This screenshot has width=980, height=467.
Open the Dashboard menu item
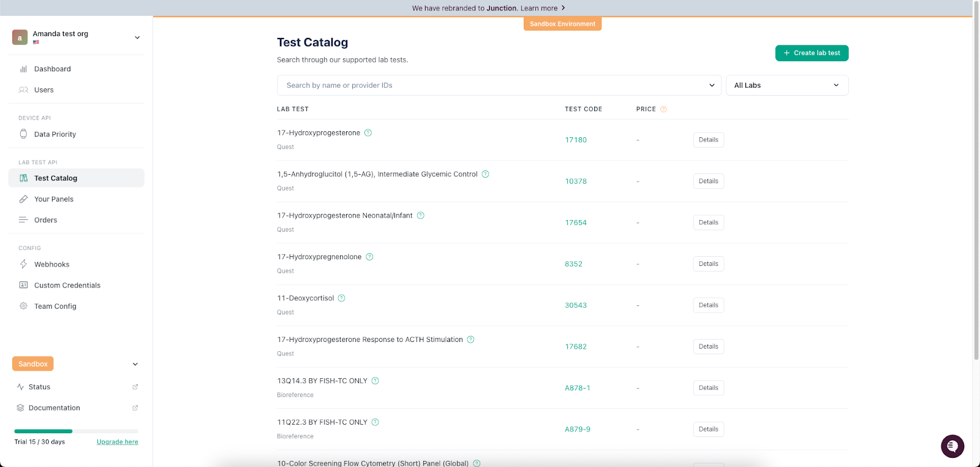(77, 69)
